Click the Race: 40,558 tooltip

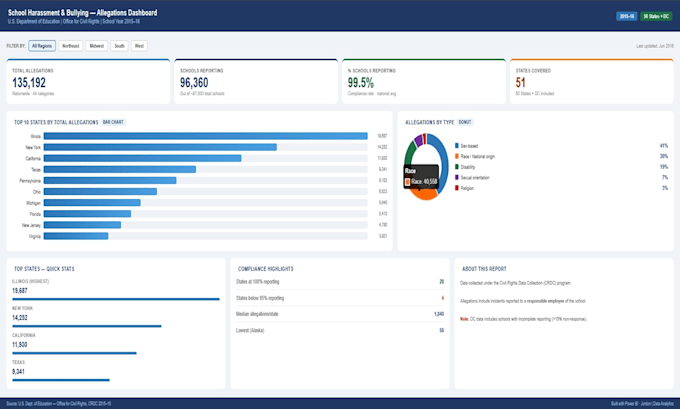coord(421,177)
